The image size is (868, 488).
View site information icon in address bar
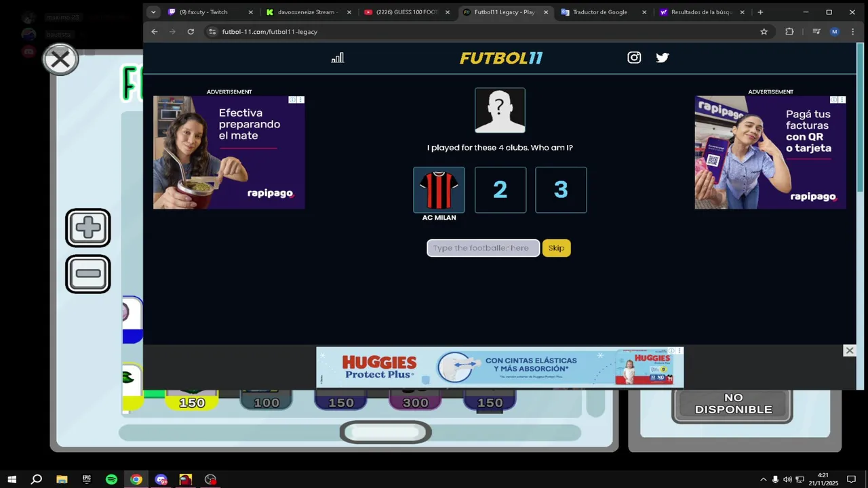[x=212, y=32]
